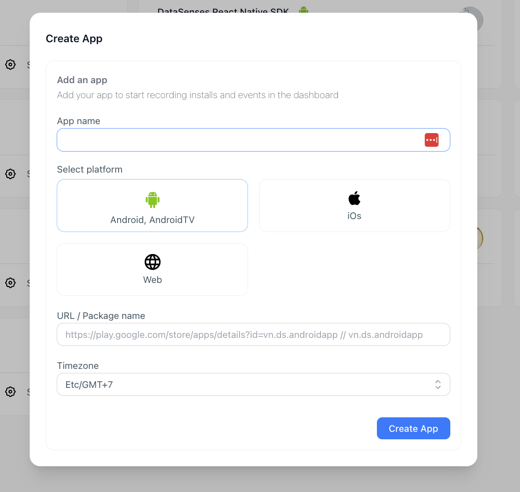Image resolution: width=520 pixels, height=492 pixels.
Task: Click the yellow circle at the right edge
Action: [479, 238]
